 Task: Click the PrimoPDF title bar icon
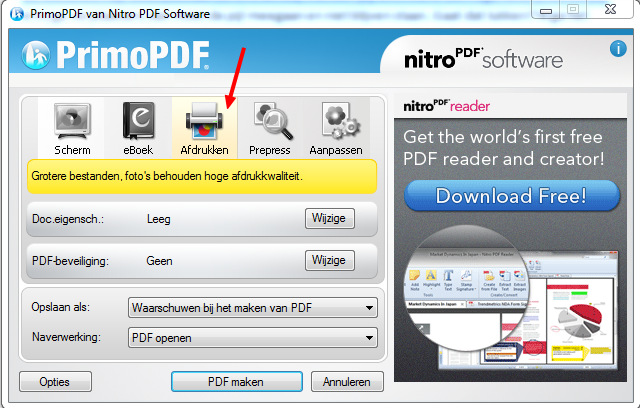point(17,14)
